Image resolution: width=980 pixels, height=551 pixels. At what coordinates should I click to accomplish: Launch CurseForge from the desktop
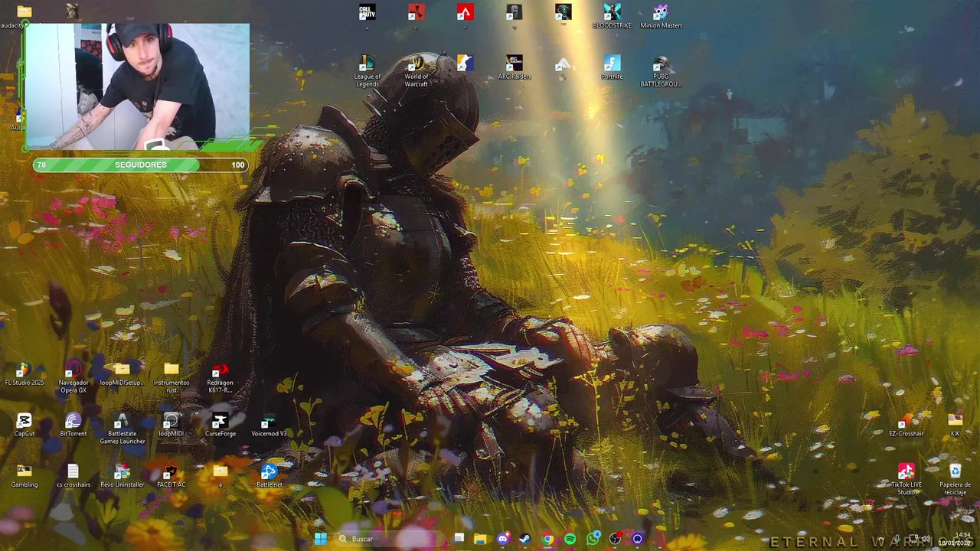pyautogui.click(x=220, y=425)
